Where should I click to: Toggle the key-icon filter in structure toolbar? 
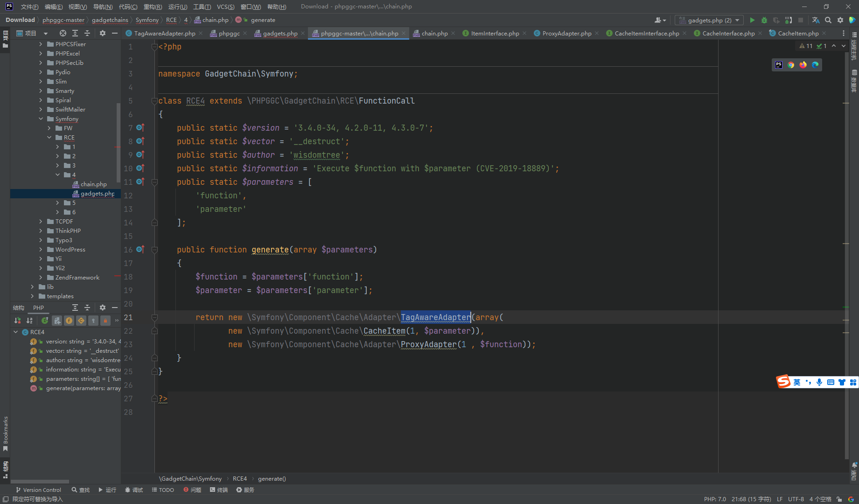click(x=93, y=321)
